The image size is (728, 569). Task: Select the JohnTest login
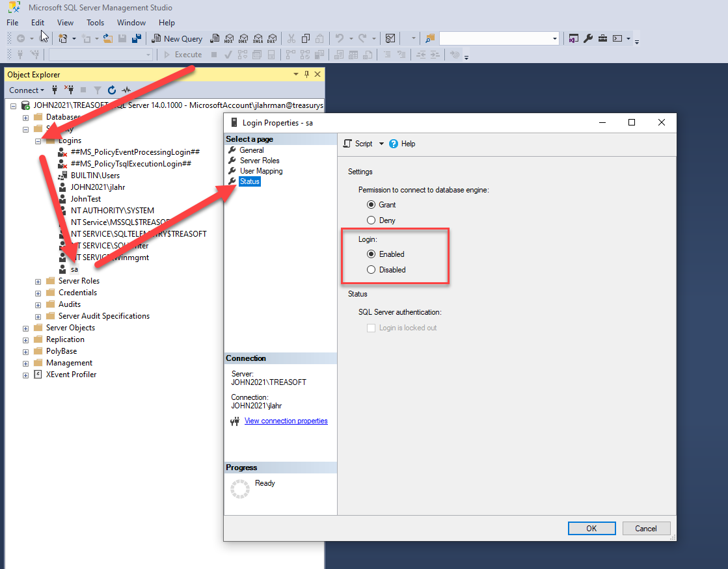(x=85, y=198)
